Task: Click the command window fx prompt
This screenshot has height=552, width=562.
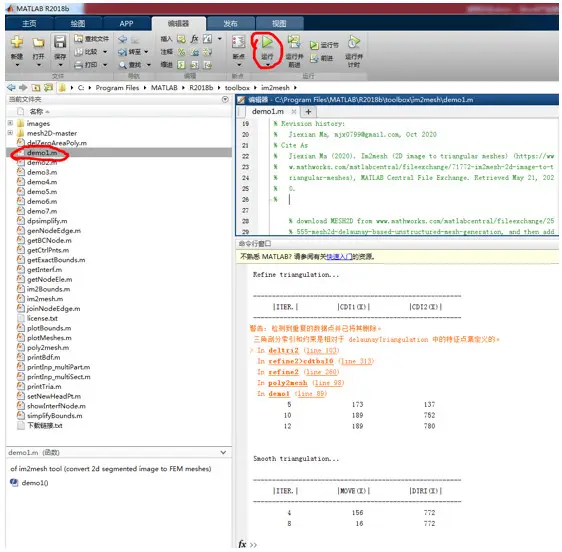Action: point(243,544)
